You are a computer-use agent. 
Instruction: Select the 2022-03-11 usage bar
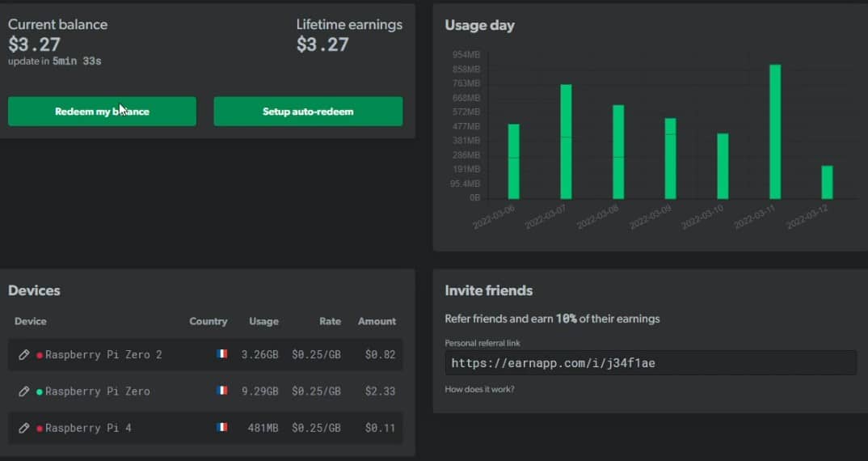[x=775, y=132]
